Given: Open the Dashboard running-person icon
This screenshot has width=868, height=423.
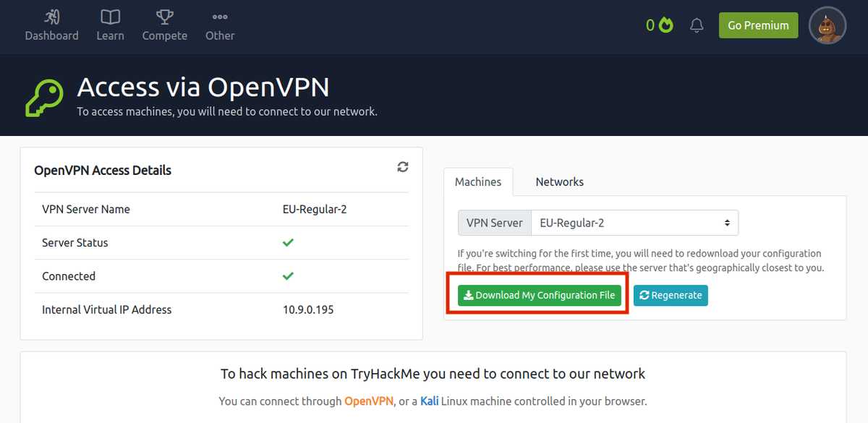Looking at the screenshot, I should [x=51, y=16].
